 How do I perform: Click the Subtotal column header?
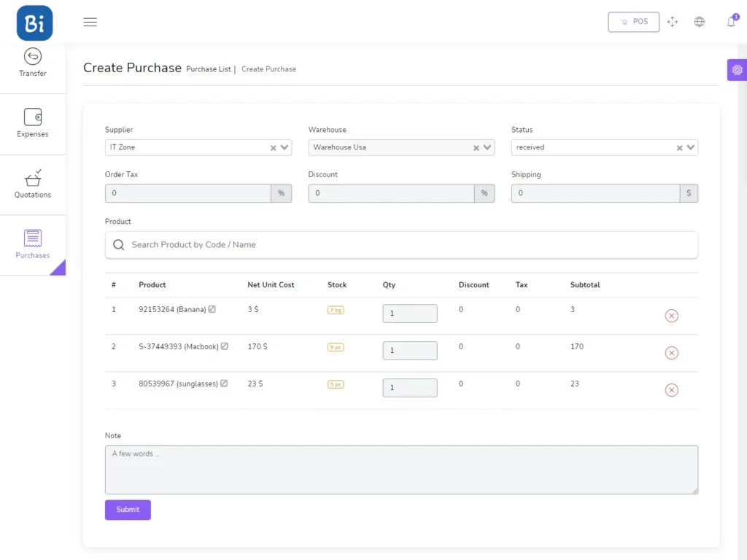[x=585, y=285]
